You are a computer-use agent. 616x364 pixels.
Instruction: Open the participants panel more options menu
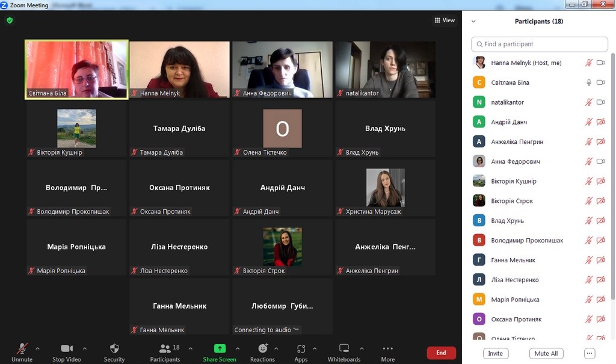[x=589, y=354]
